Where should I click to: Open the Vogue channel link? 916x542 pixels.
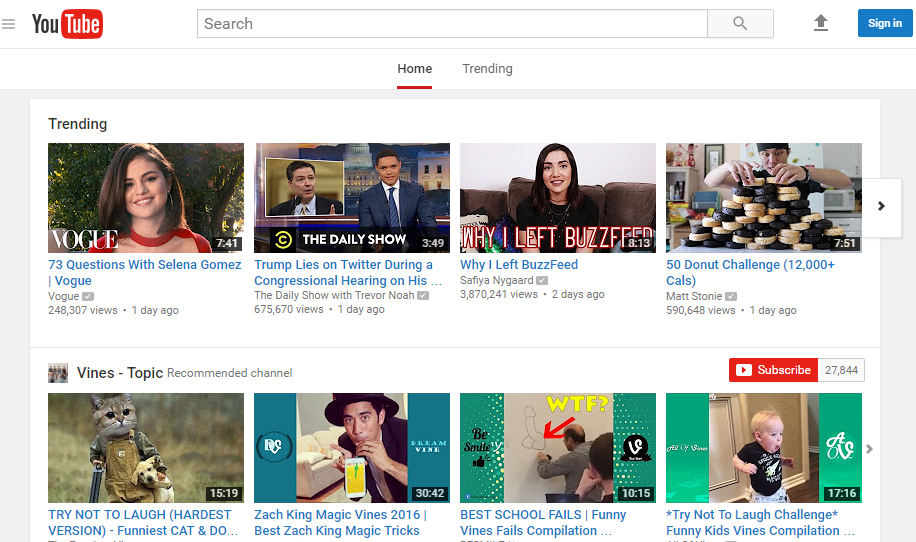click(x=63, y=296)
